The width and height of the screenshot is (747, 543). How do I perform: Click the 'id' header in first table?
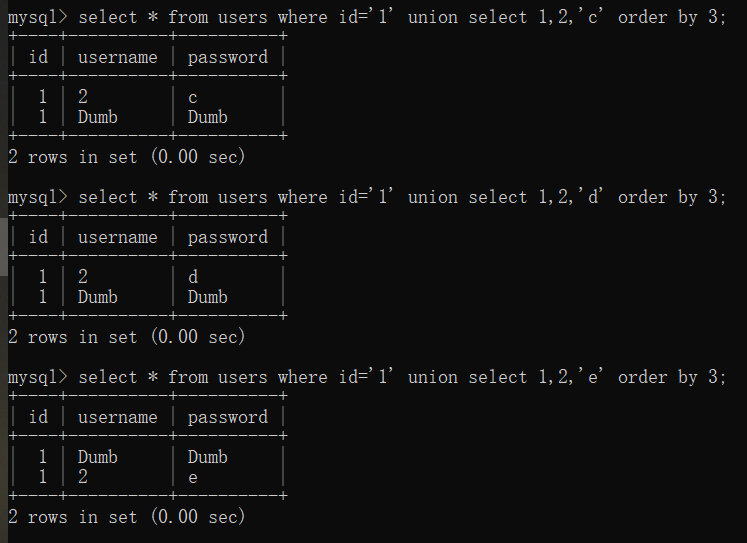[x=38, y=57]
